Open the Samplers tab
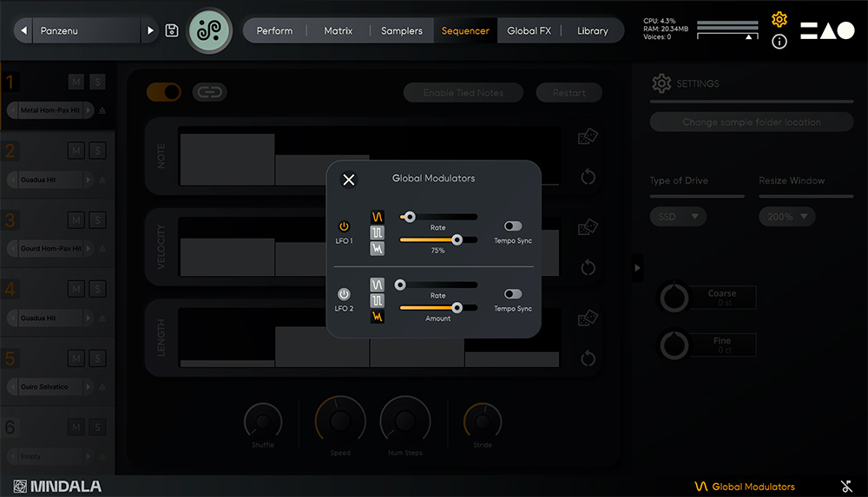 pos(402,31)
